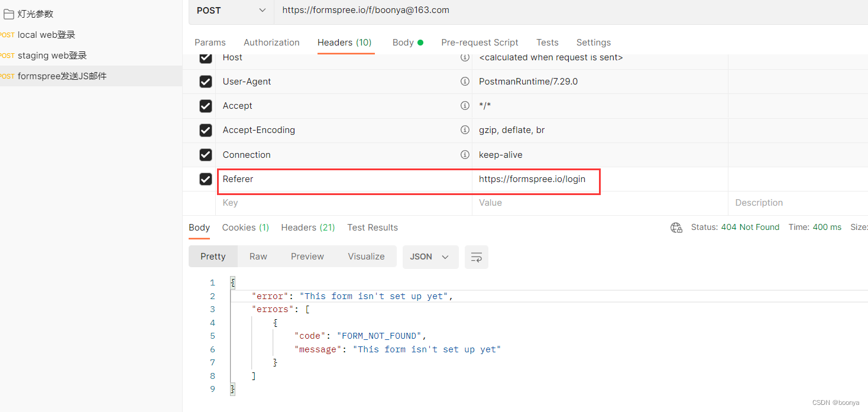Viewport: 868px width, 412px height.
Task: Click the new header Description field
Action: (798, 203)
